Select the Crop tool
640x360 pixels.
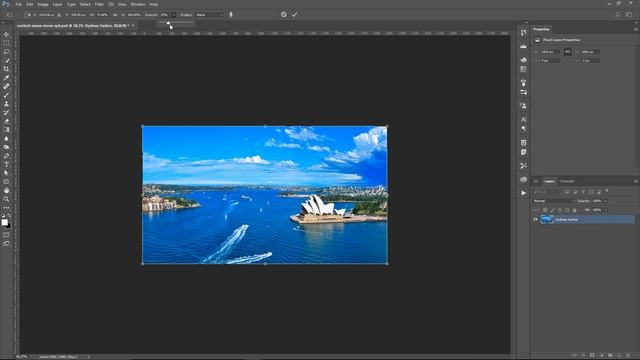tap(6, 69)
